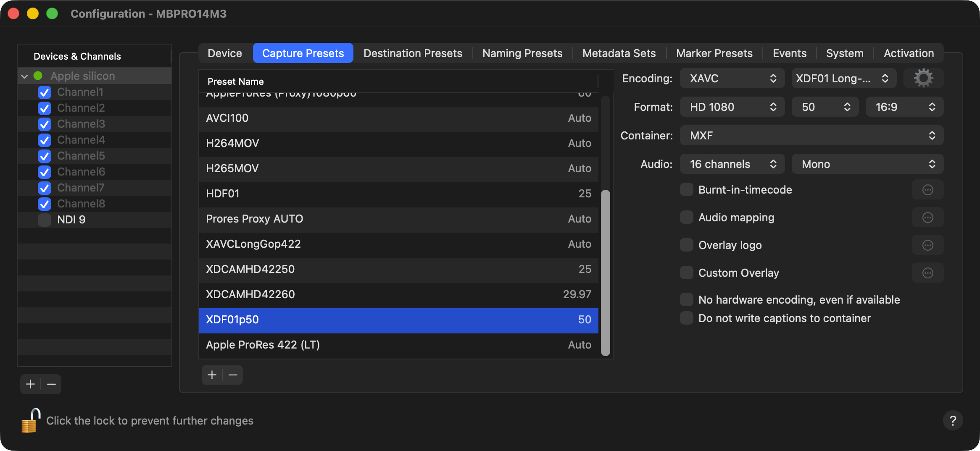The image size is (980, 451).
Task: Add a new capture preset with plus
Action: [212, 375]
